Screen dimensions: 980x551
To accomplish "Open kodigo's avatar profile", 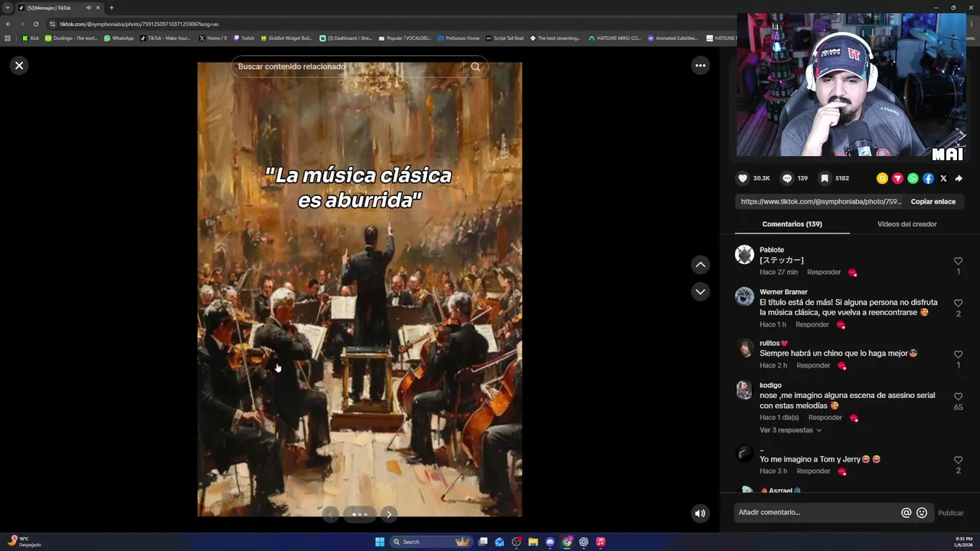I will click(x=744, y=390).
